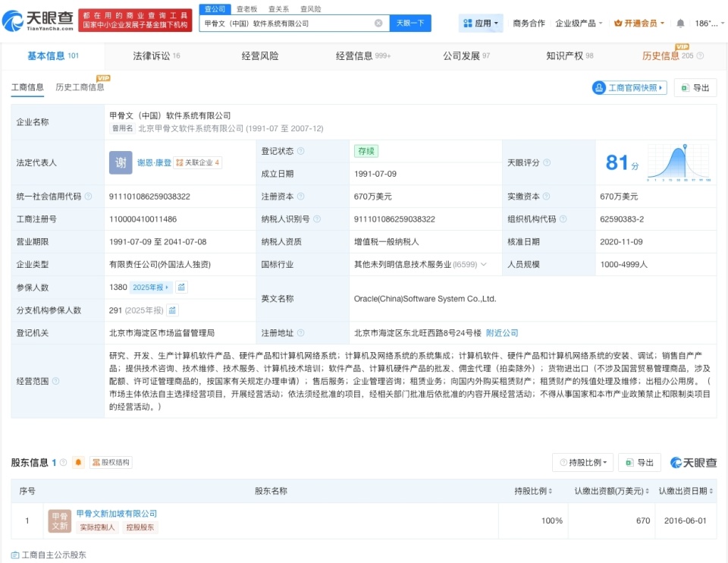Click help icon next to 统一社会信用代码

88,197
